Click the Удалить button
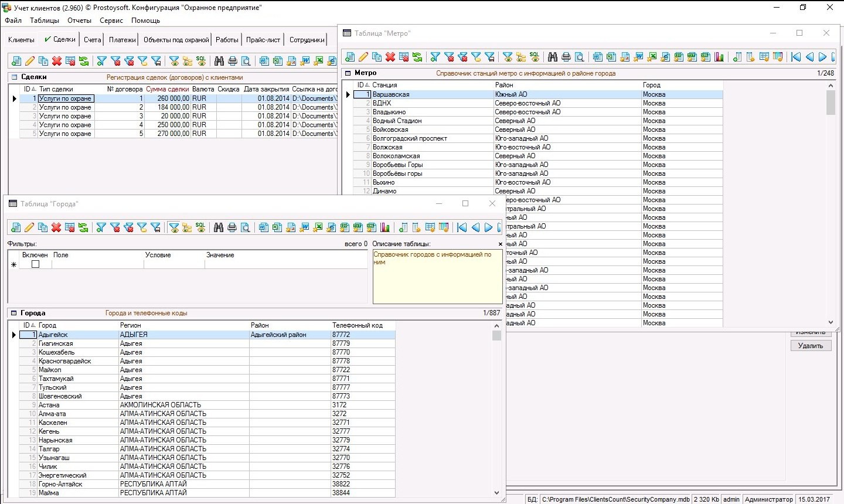Image resolution: width=844 pixels, height=504 pixels. coord(810,346)
